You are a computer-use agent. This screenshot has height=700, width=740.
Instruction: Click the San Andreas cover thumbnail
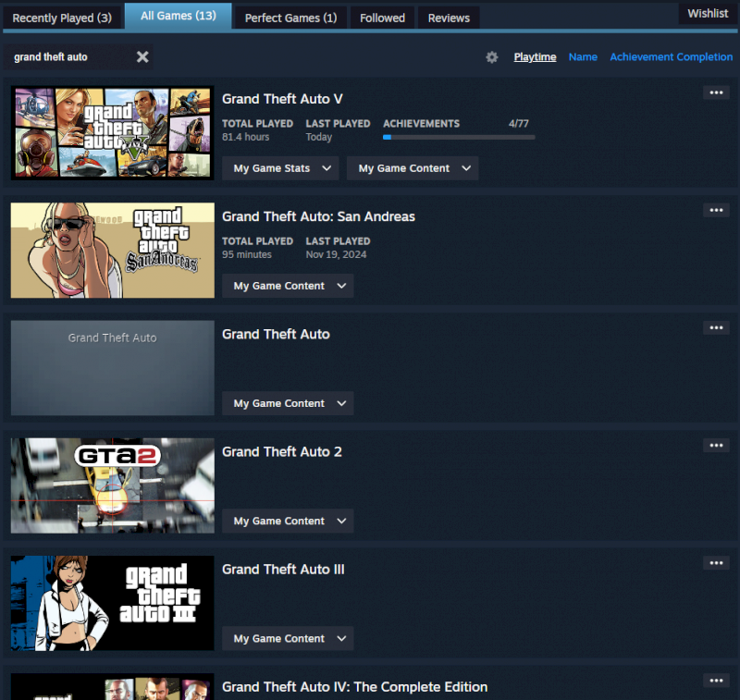pyautogui.click(x=112, y=251)
